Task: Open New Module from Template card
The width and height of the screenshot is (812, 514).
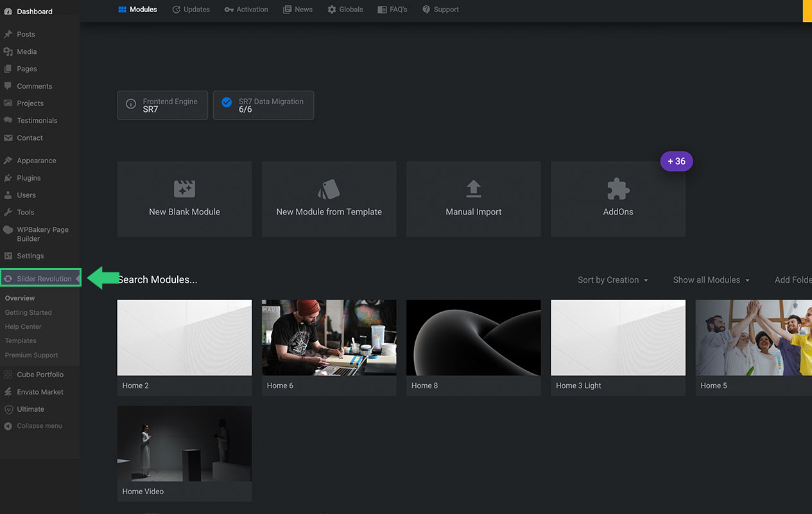Action: tap(329, 199)
